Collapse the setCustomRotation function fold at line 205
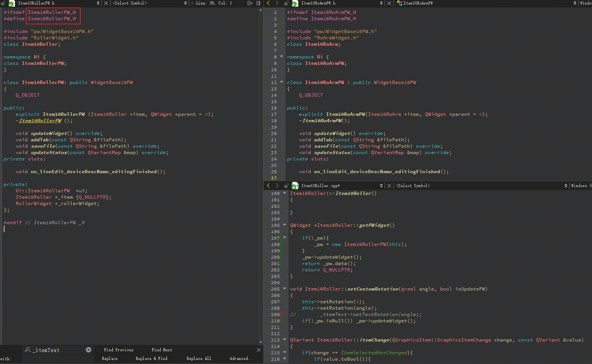Viewport: 592px width, 364px height. click(285, 289)
